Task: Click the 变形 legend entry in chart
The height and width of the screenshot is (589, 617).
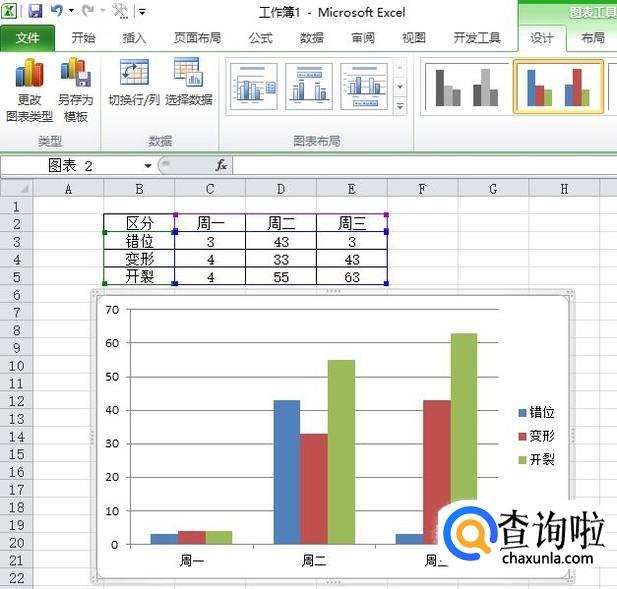Action: pos(537,436)
